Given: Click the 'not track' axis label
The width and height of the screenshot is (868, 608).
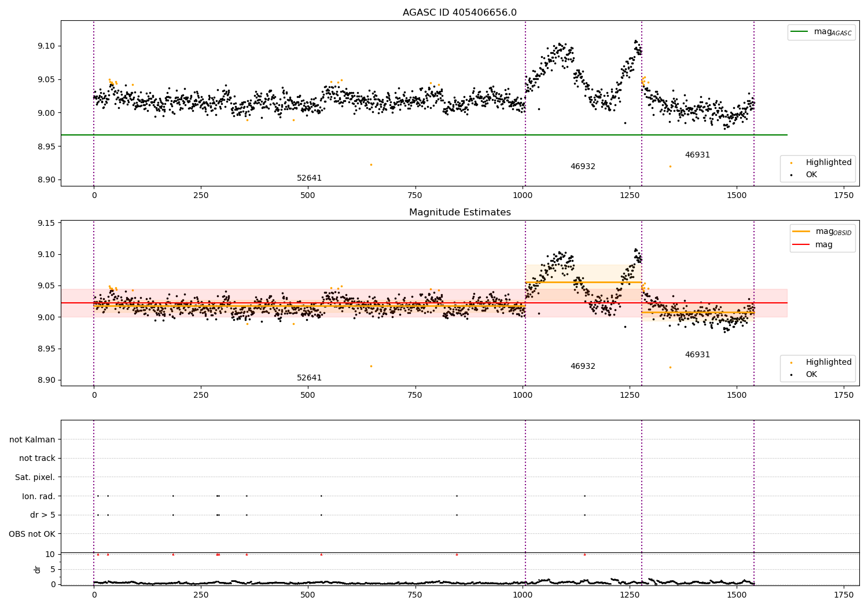Looking at the screenshot, I should [x=37, y=459].
